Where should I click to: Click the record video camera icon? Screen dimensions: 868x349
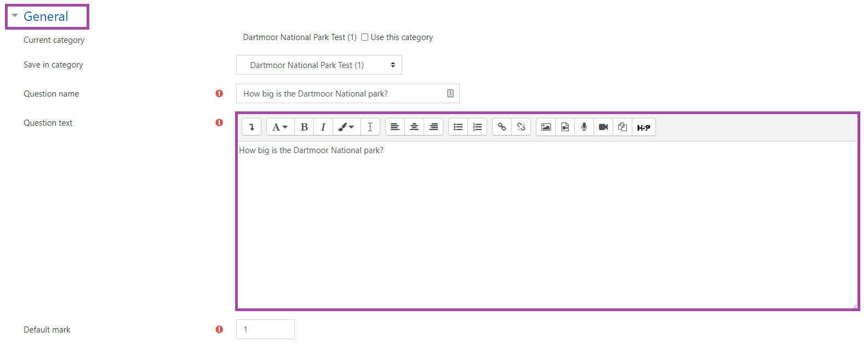(603, 127)
